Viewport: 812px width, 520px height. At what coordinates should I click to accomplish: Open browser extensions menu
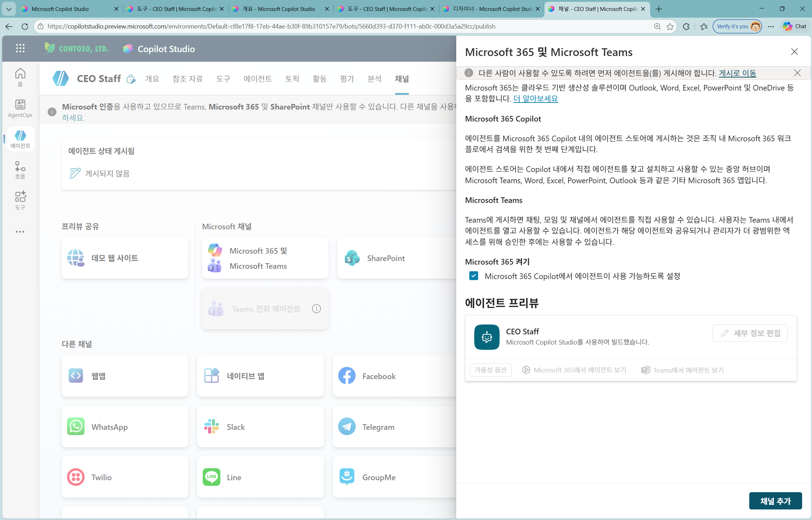686,26
